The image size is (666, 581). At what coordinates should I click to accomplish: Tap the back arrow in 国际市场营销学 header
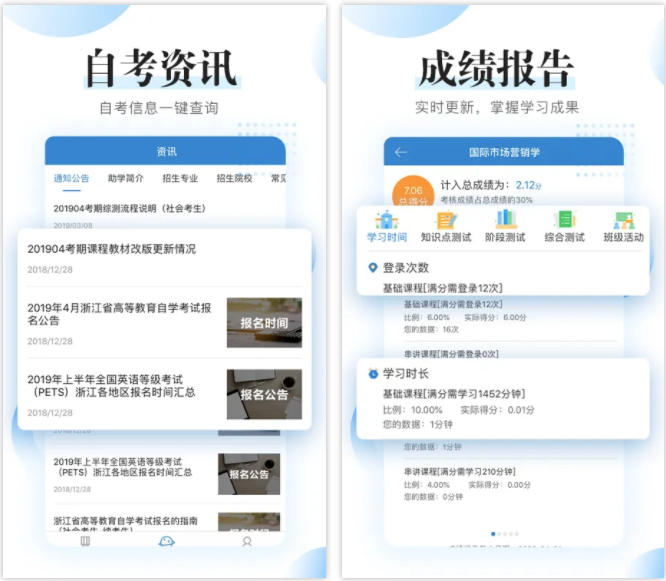coord(401,152)
